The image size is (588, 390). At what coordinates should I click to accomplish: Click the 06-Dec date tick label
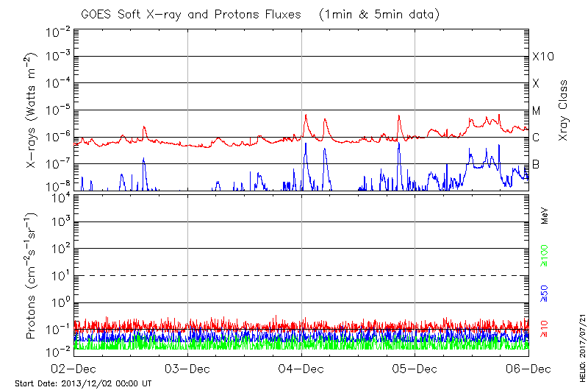click(x=528, y=369)
